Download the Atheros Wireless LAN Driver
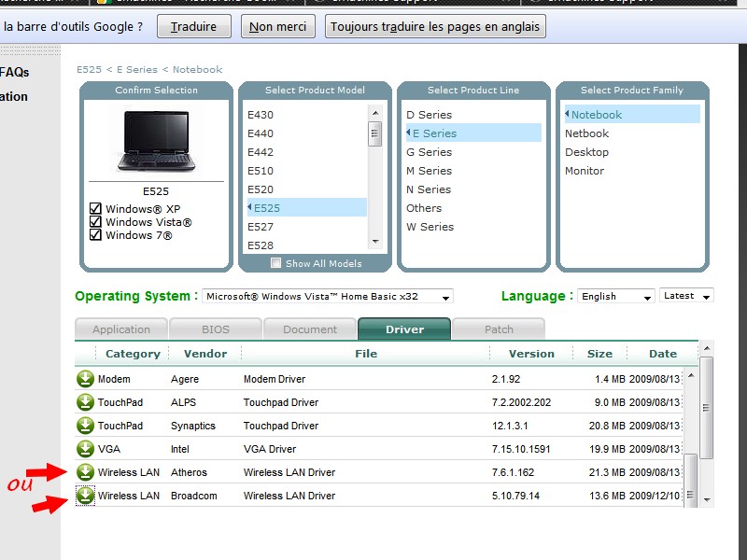The image size is (747, 560). (86, 472)
